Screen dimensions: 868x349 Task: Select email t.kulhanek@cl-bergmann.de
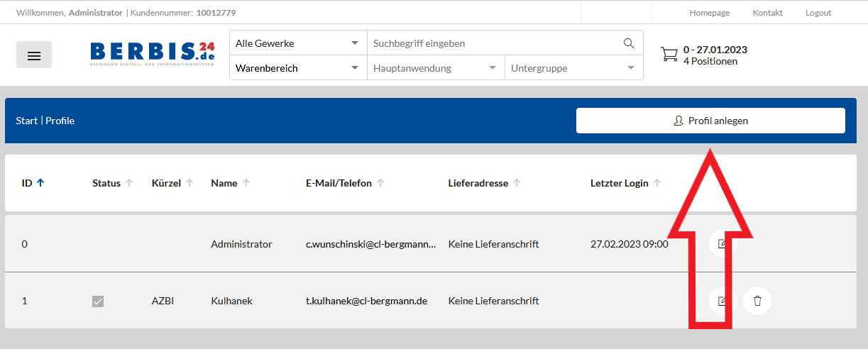[x=367, y=301]
